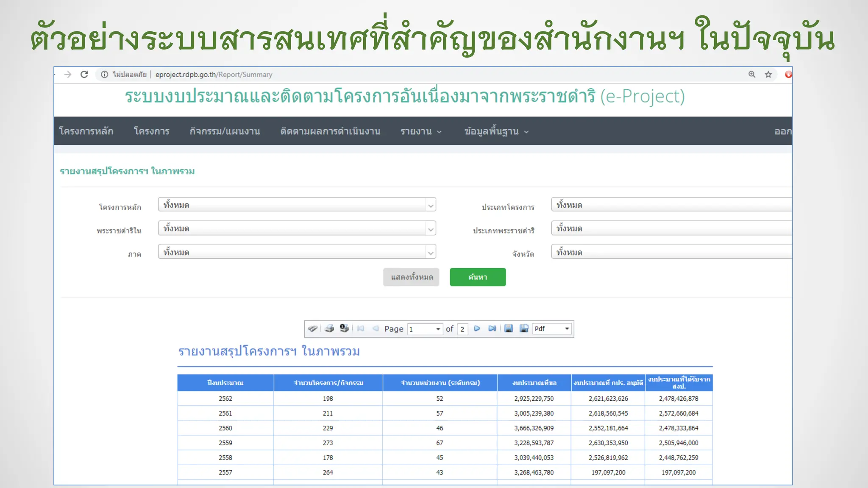Click the search binoculars icon in the report toolbar
This screenshot has width=868, height=488.
313,329
